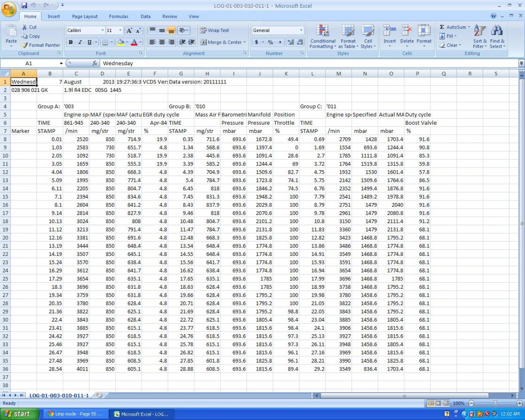Switch to the Page Layout tab
The height and width of the screenshot is (420, 525).
85,17
